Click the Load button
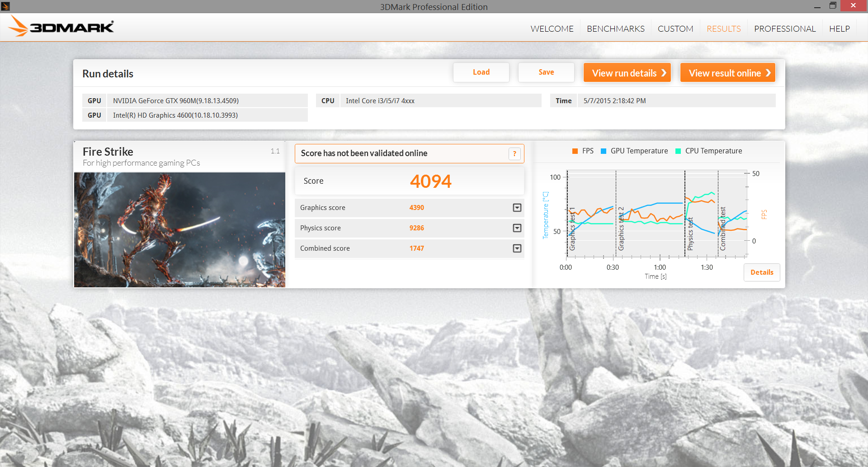 pyautogui.click(x=481, y=72)
